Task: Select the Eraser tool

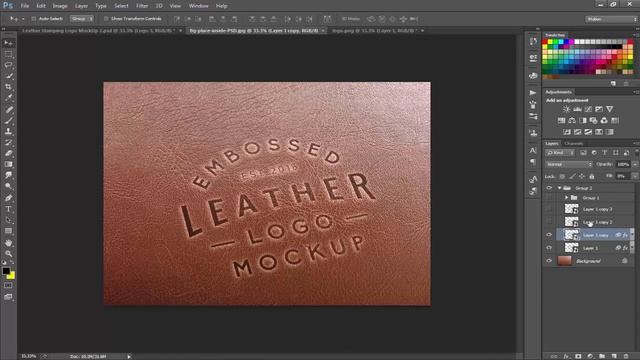Action: [x=8, y=153]
